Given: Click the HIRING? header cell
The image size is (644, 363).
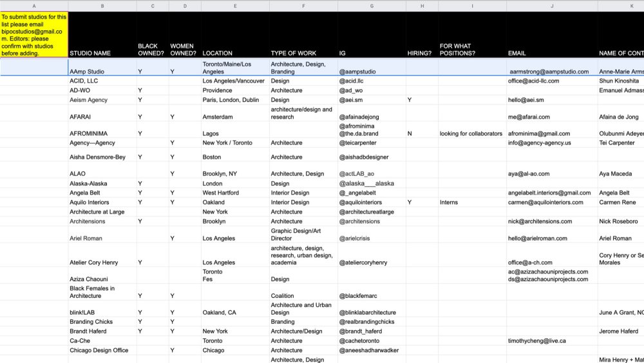Looking at the screenshot, I should pos(422,35).
